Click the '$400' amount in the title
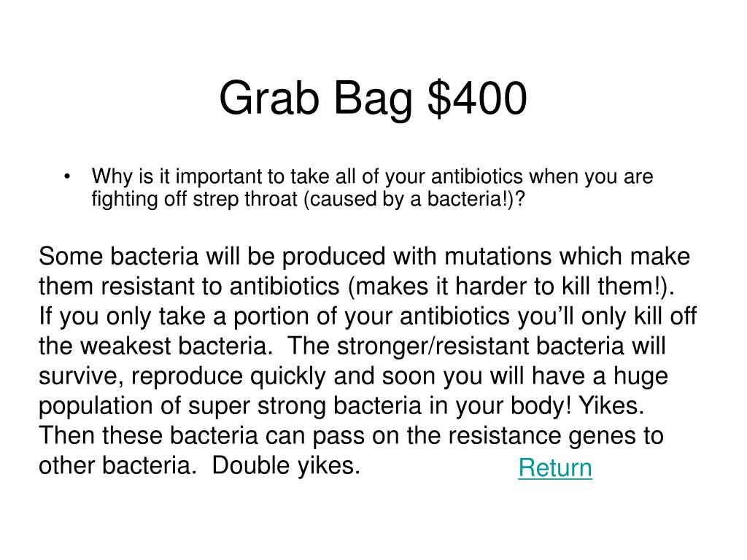The width and height of the screenshot is (747, 560). (477, 98)
